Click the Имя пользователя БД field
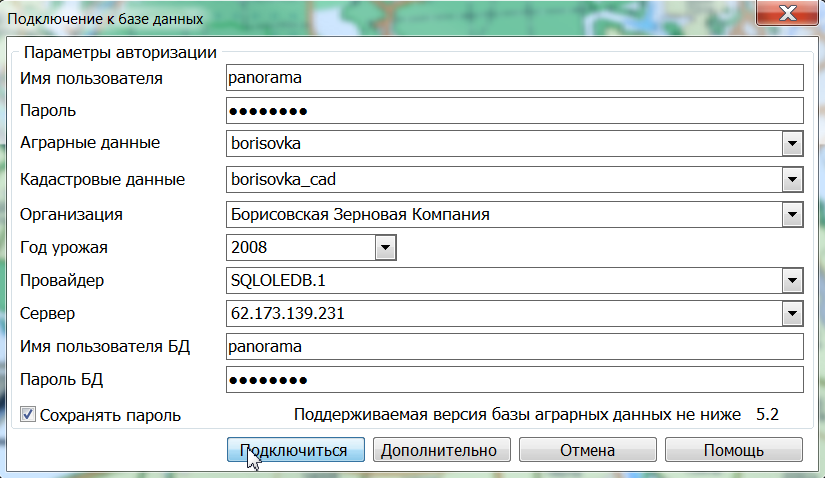The height and width of the screenshot is (478, 825). [x=515, y=347]
